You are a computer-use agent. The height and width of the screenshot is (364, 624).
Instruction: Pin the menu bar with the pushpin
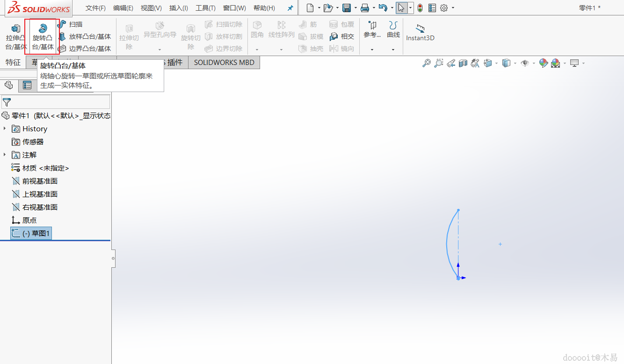(x=290, y=8)
